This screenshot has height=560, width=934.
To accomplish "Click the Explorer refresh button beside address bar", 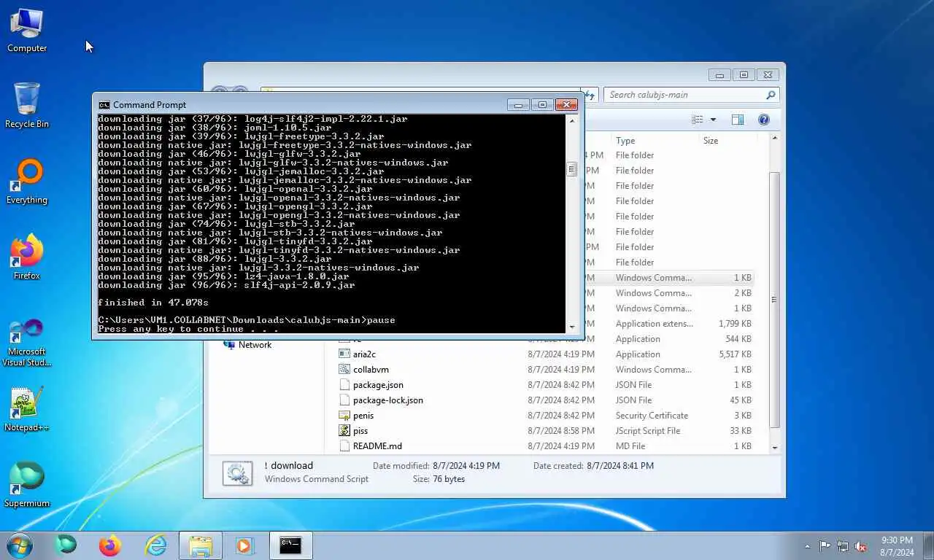I will (x=591, y=95).
